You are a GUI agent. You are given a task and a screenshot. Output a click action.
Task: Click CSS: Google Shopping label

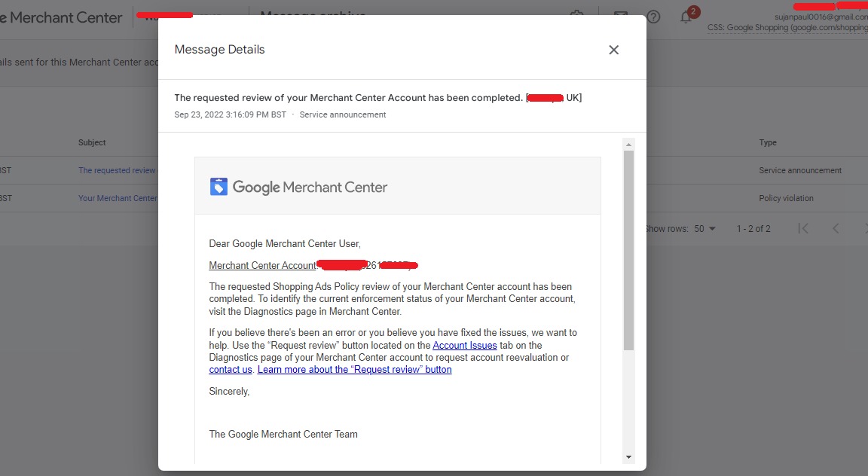point(787,27)
